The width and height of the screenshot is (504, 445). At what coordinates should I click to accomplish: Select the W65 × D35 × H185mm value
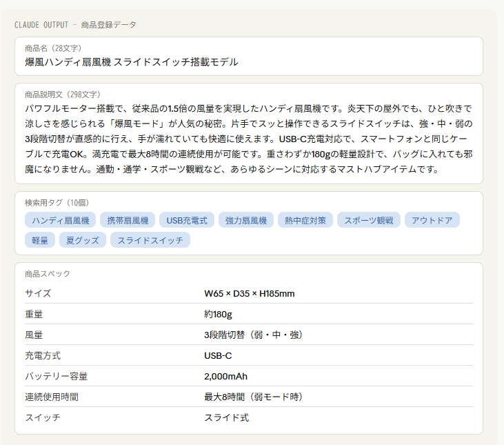[x=250, y=293]
